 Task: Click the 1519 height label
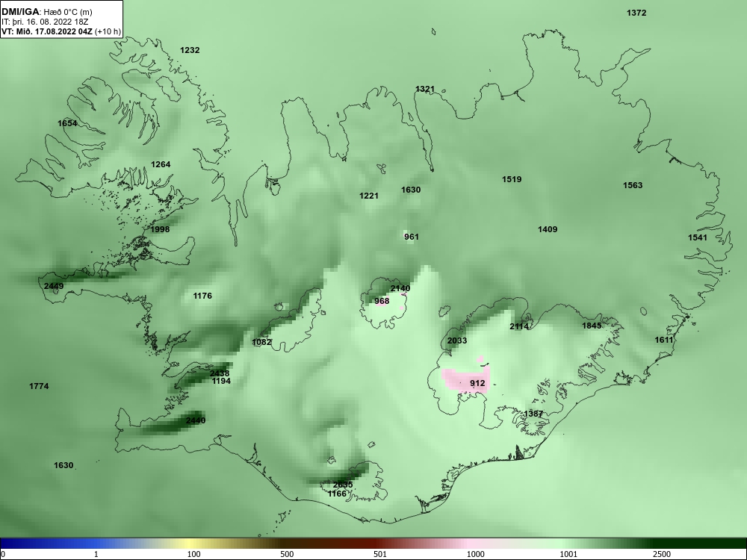tap(512, 179)
